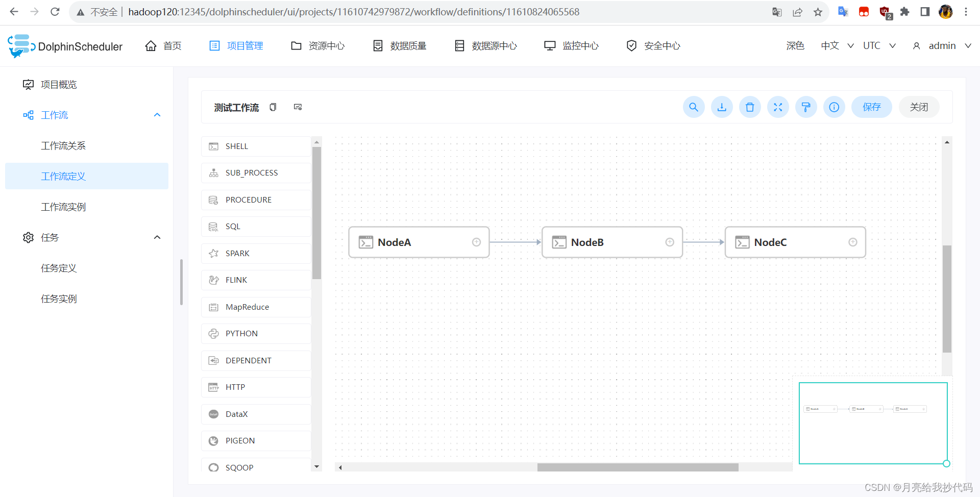Open the UTC timezone dropdown
Viewport: 980px width, 497px height.
[x=879, y=46]
